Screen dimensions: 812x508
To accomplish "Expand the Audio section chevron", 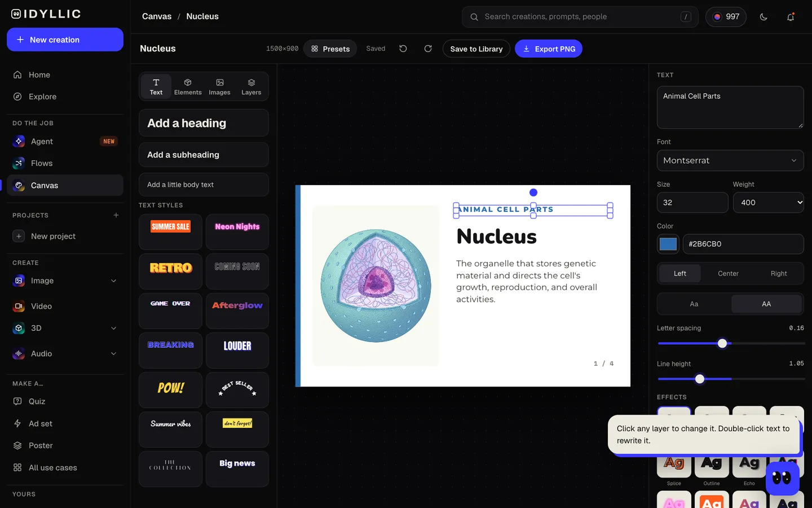I will tap(113, 353).
